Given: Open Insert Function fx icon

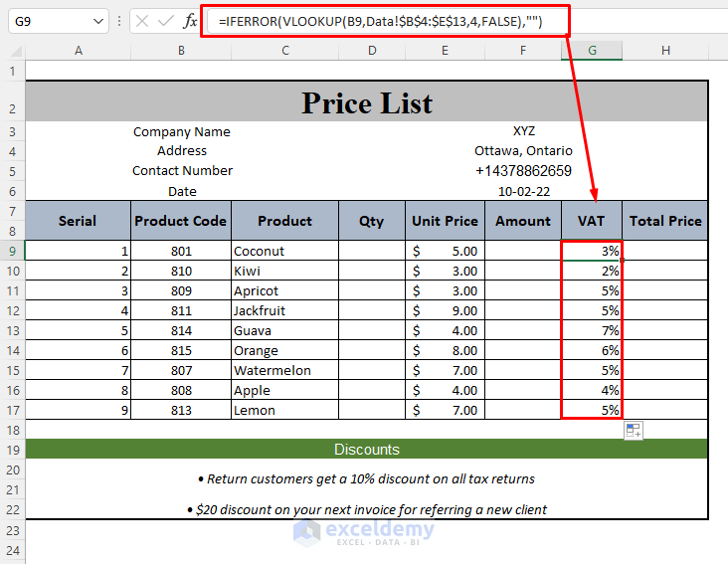Looking at the screenshot, I should coord(190,21).
